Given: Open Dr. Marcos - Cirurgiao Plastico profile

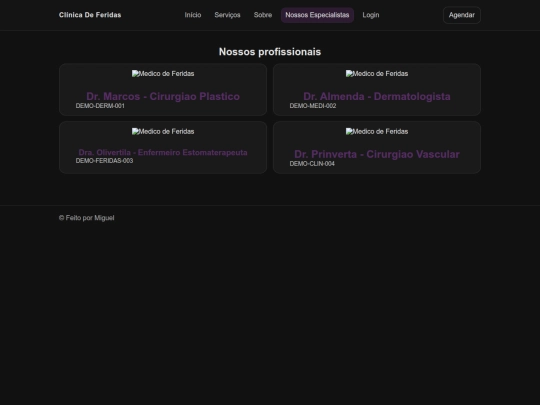Looking at the screenshot, I should click(x=163, y=96).
